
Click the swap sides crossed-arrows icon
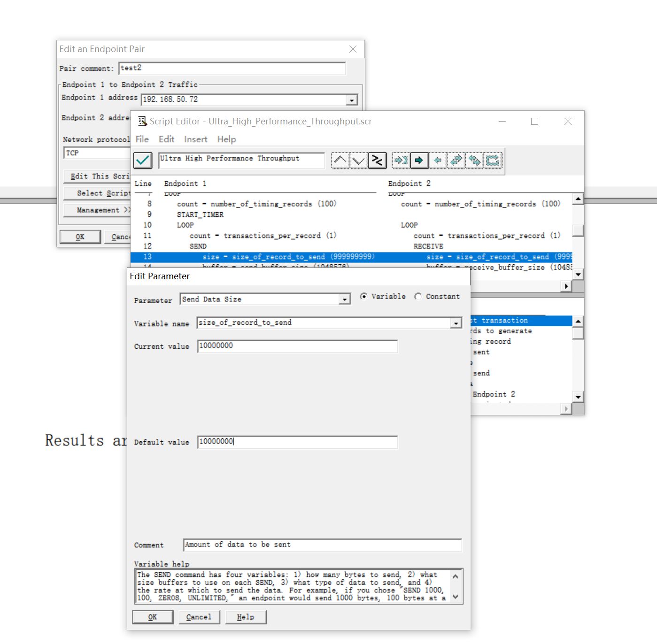point(377,161)
